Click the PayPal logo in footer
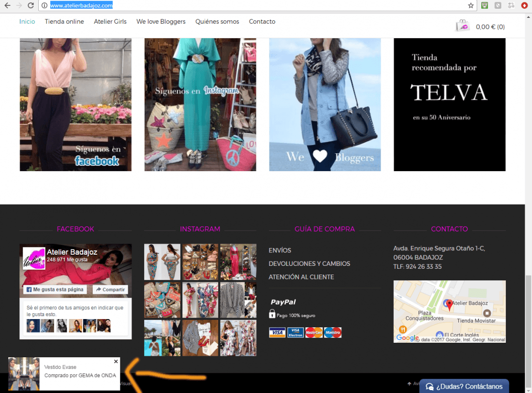The height and width of the screenshot is (393, 532). pos(283,302)
